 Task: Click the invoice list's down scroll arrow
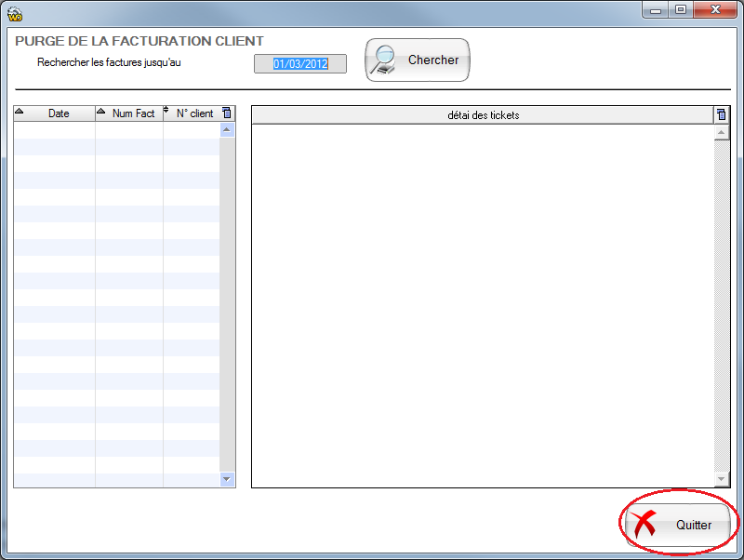[x=226, y=479]
